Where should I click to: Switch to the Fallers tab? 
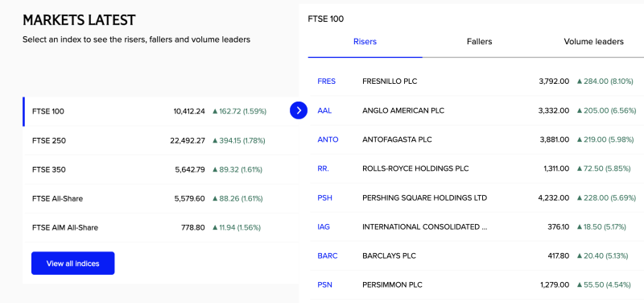(x=479, y=42)
